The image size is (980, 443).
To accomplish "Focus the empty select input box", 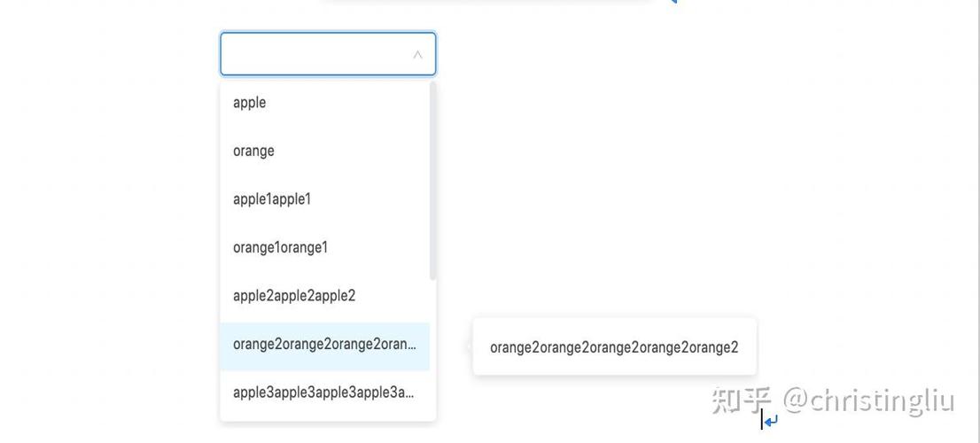I will 328,54.
